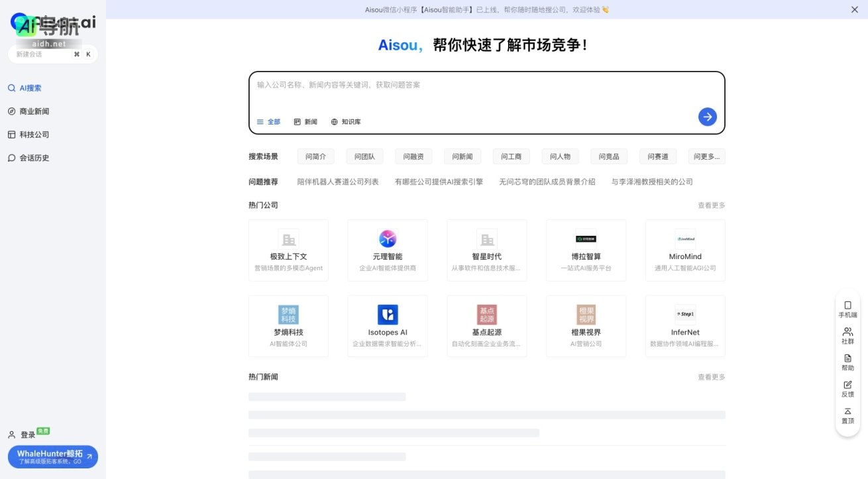868x479 pixels.
Task: Switch to the 新闻 filter tab
Action: pyautogui.click(x=305, y=121)
